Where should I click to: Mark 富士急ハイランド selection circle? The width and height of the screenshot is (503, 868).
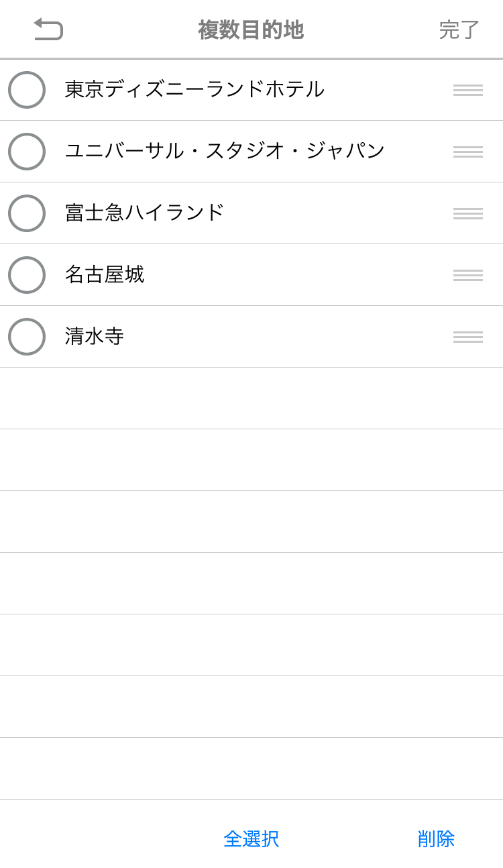tap(27, 213)
